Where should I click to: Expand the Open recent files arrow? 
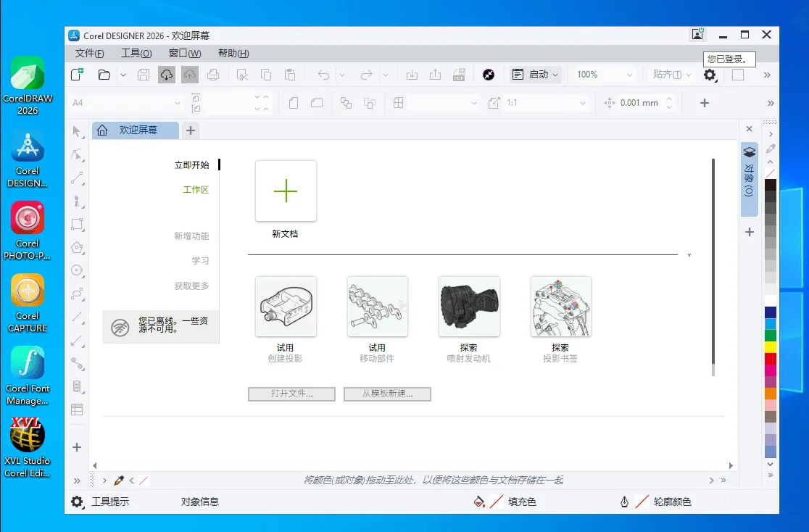[123, 75]
